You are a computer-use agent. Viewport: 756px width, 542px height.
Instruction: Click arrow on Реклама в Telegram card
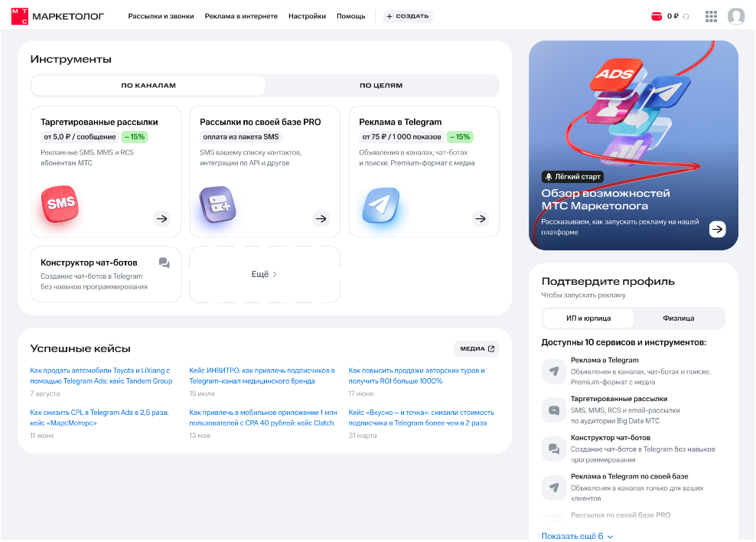click(480, 218)
